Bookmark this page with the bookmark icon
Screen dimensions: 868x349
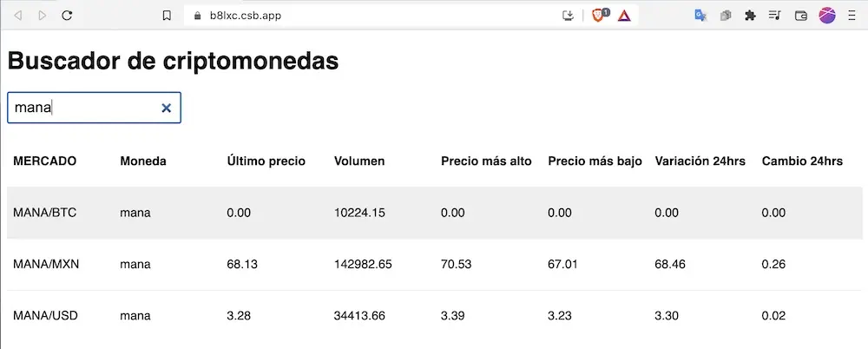tap(167, 16)
